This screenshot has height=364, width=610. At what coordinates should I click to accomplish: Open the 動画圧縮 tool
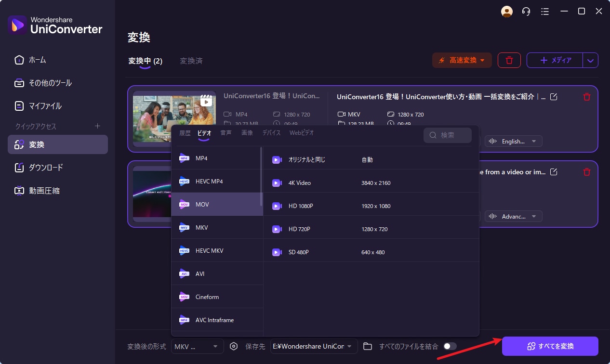[x=58, y=191]
